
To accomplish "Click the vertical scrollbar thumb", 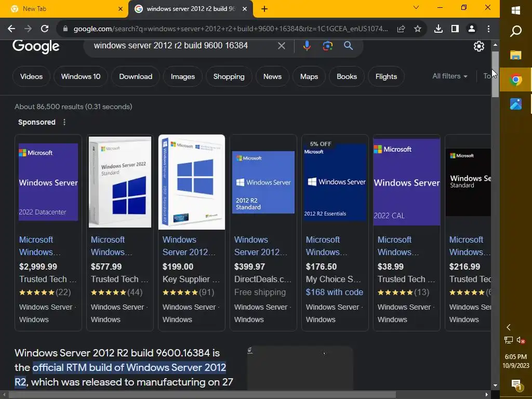I will click(495, 74).
